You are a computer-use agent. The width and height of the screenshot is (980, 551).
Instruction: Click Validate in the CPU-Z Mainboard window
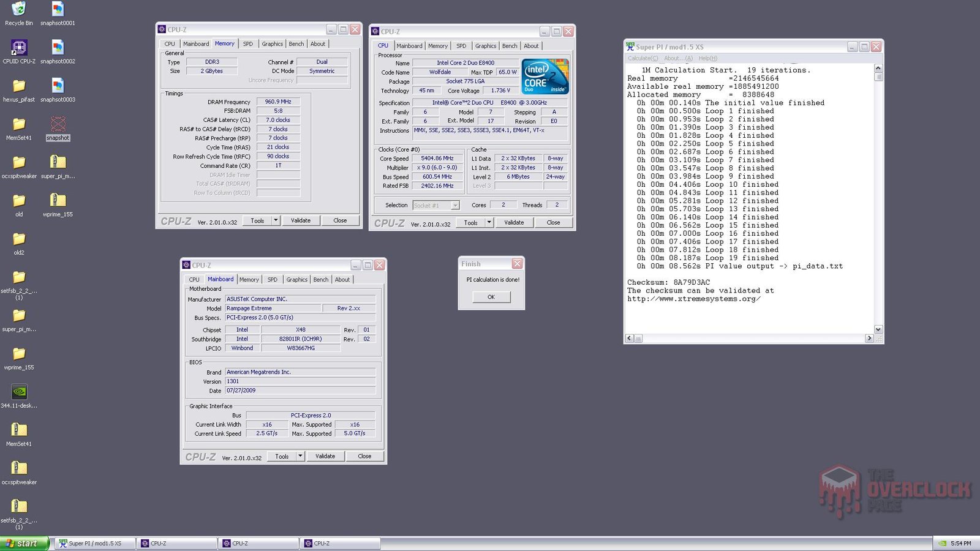pos(325,456)
